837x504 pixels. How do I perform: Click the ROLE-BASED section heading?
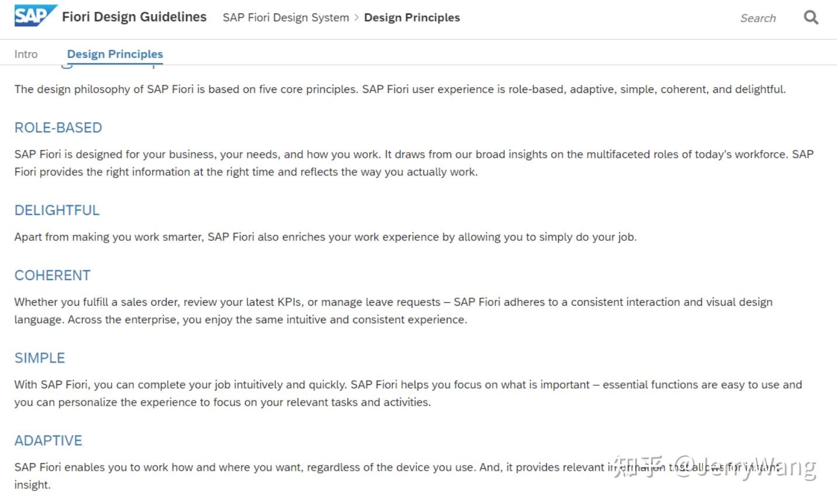coord(58,127)
